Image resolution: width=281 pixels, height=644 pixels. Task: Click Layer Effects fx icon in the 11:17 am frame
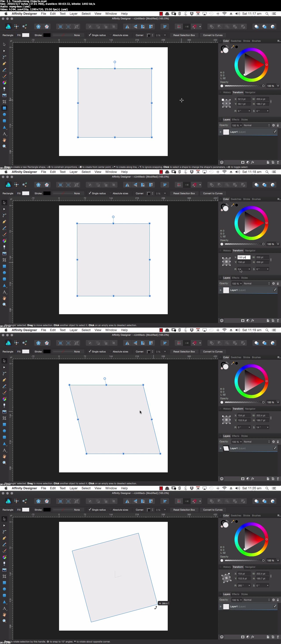252,162
